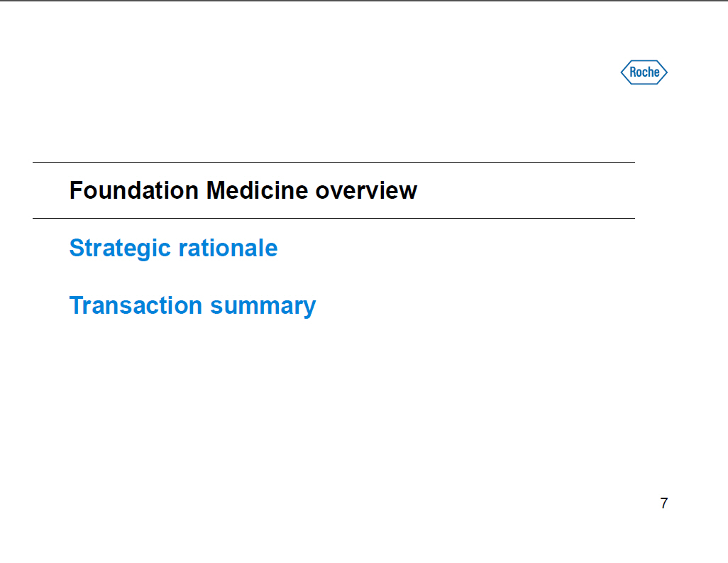This screenshot has width=728, height=563.
Task: Click the right point of Roche hexagon
Action: [x=667, y=72]
